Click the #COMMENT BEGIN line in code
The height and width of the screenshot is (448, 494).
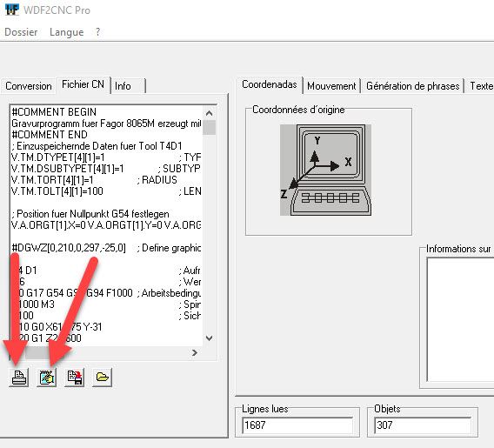[x=54, y=112]
